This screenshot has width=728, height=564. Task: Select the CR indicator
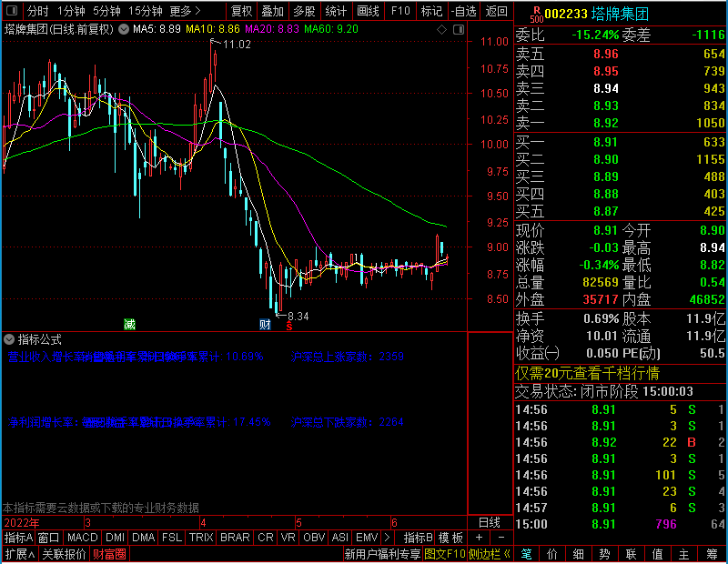tap(265, 538)
